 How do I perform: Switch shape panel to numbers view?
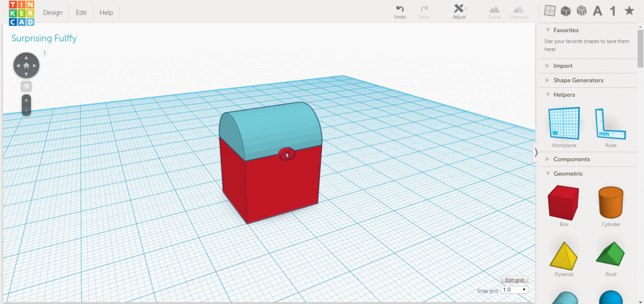pos(613,11)
